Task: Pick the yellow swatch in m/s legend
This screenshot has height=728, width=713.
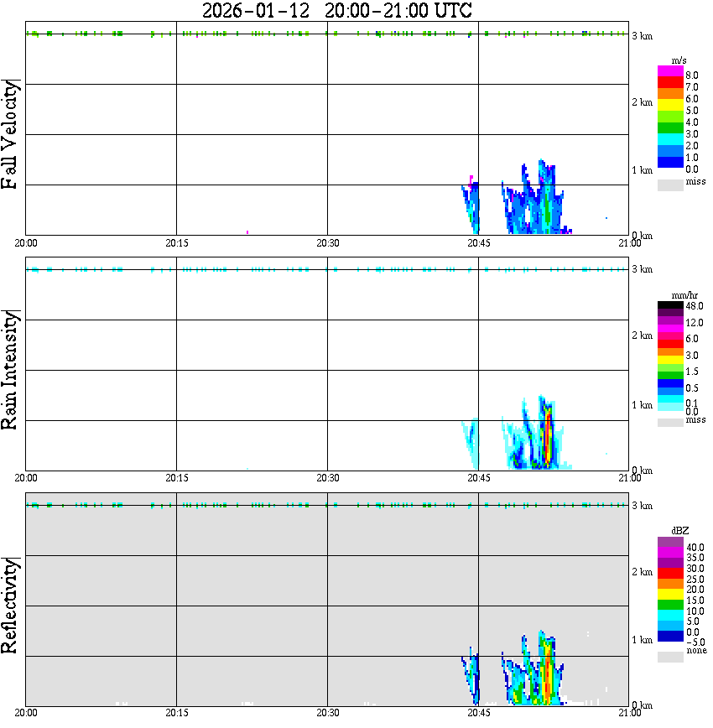Action: (670, 105)
